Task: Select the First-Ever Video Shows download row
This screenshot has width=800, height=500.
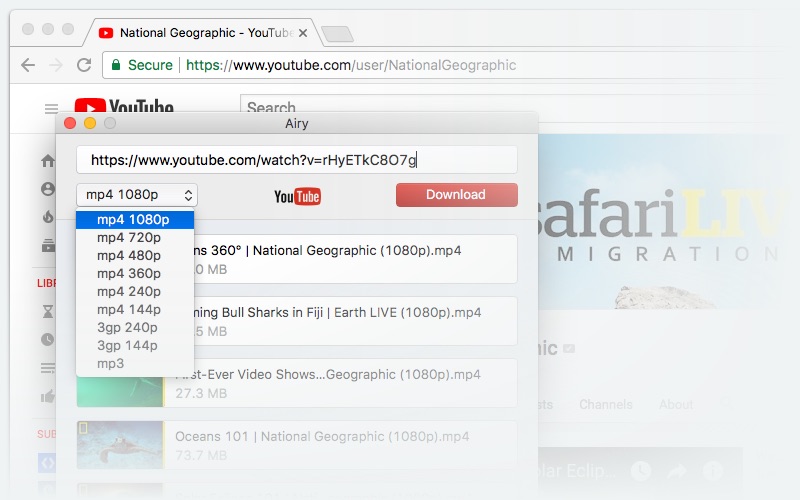Action: point(340,383)
